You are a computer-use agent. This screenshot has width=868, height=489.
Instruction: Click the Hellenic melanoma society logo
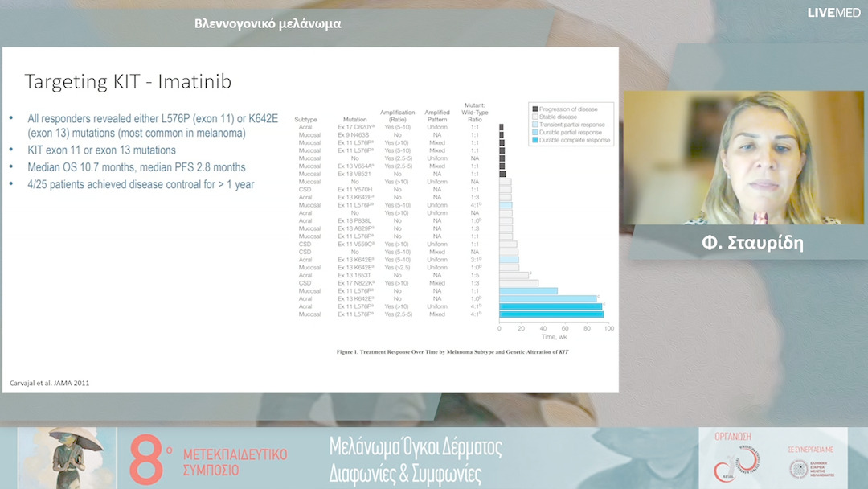pyautogui.click(x=802, y=468)
